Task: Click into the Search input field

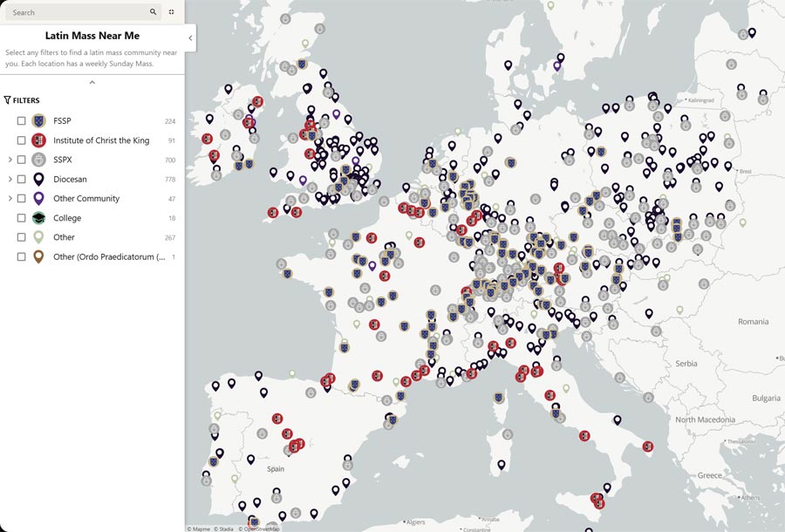Action: [77, 12]
